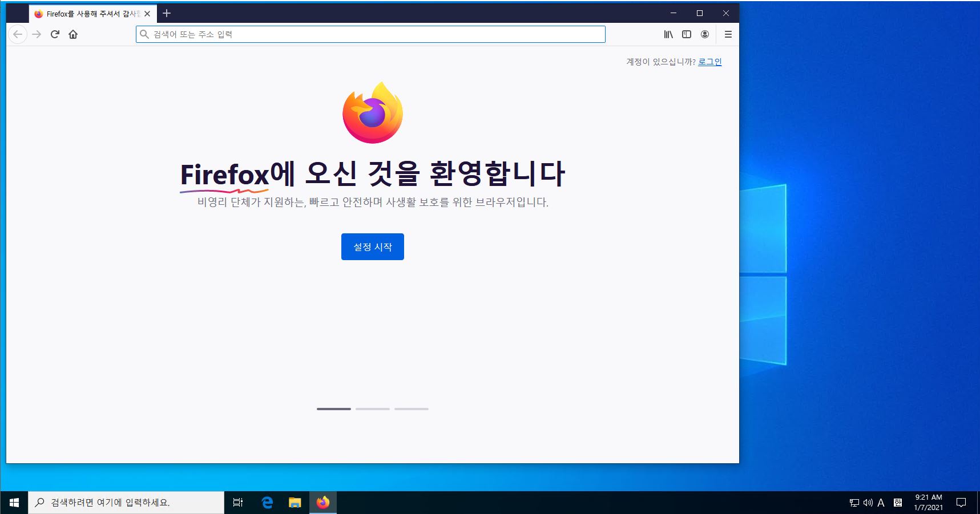
Task: Open the Firefox account avatar icon
Action: point(705,34)
